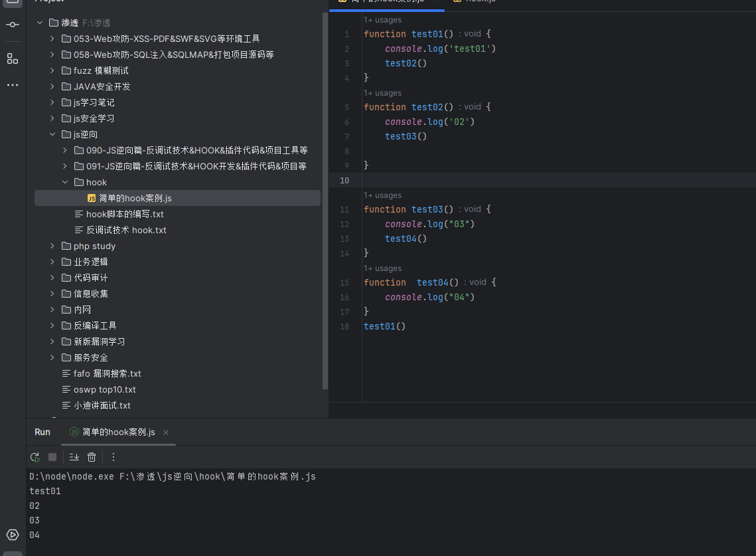Collapse the js逆向 folder
This screenshot has height=556, width=756.
[x=52, y=134]
